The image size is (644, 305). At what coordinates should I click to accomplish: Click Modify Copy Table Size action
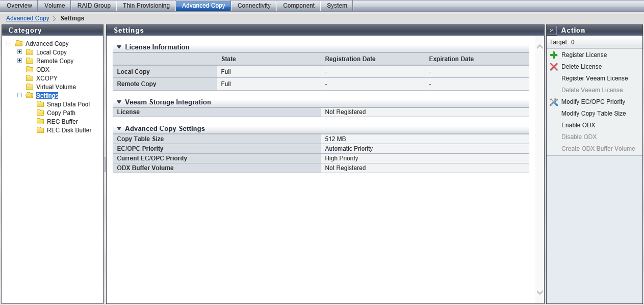point(593,114)
